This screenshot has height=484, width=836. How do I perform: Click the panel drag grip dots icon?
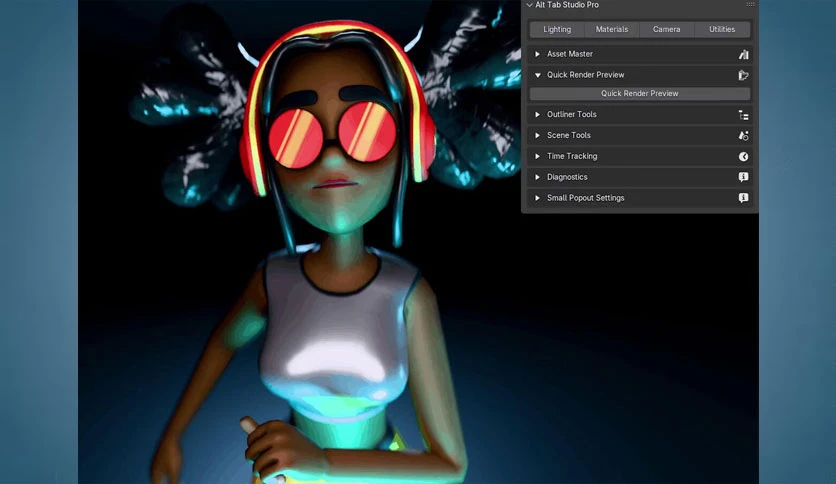(750, 4)
